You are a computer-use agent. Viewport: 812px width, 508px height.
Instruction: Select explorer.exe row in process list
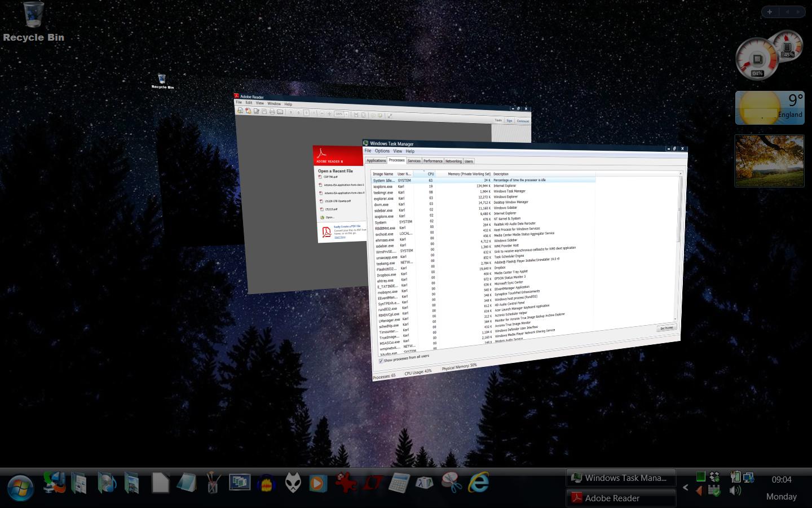[484, 198]
